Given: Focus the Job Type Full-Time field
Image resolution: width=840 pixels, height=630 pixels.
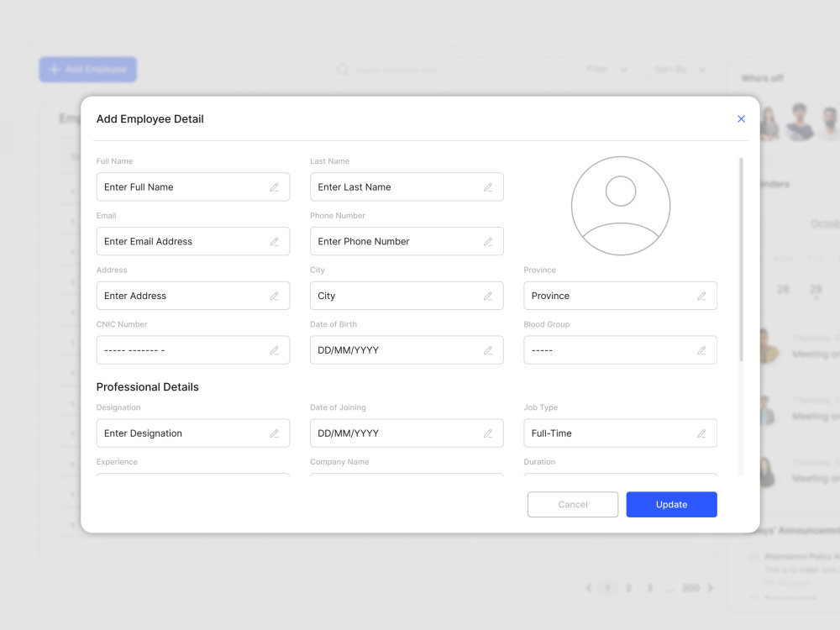Looking at the screenshot, I should 621,433.
